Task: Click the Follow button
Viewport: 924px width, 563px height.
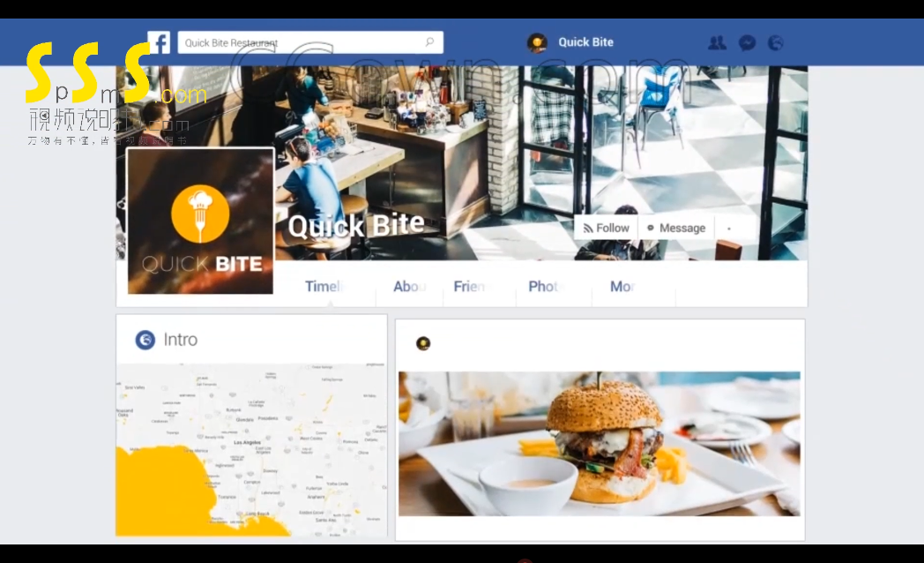Action: click(x=607, y=229)
